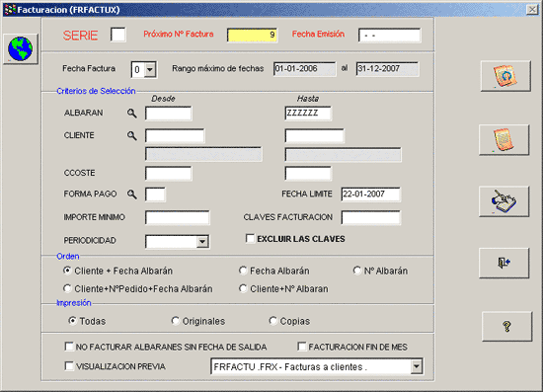This screenshot has width=543, height=392.
Task: Check NO FACTURAR ALBARANES SIN FECHA DE SALIDA
Action: click(69, 347)
